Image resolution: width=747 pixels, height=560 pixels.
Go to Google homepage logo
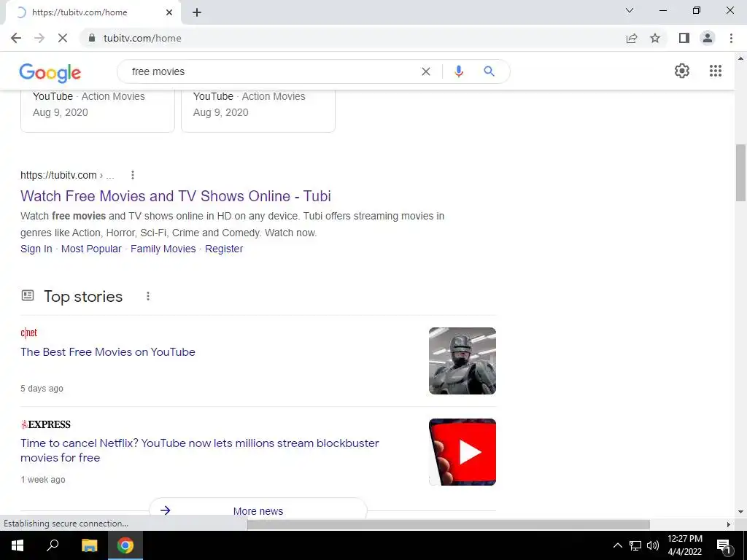[50, 72]
